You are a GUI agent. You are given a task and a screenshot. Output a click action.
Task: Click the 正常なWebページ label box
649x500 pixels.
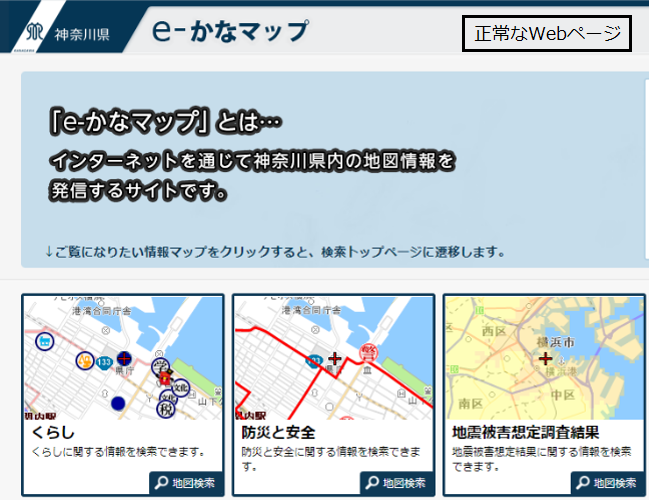click(x=547, y=34)
